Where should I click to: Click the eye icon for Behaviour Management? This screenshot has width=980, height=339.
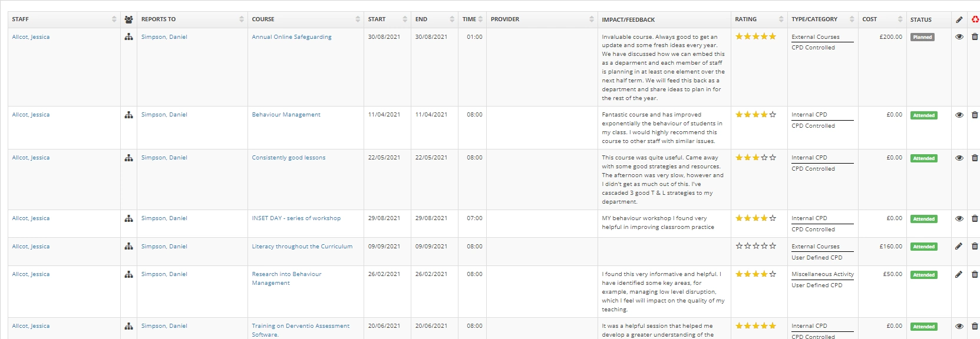click(959, 115)
